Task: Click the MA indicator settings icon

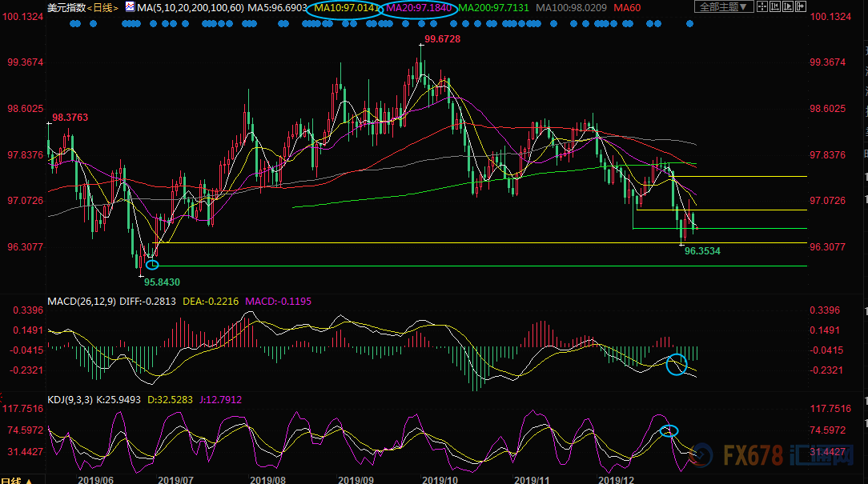Action: 129,7
